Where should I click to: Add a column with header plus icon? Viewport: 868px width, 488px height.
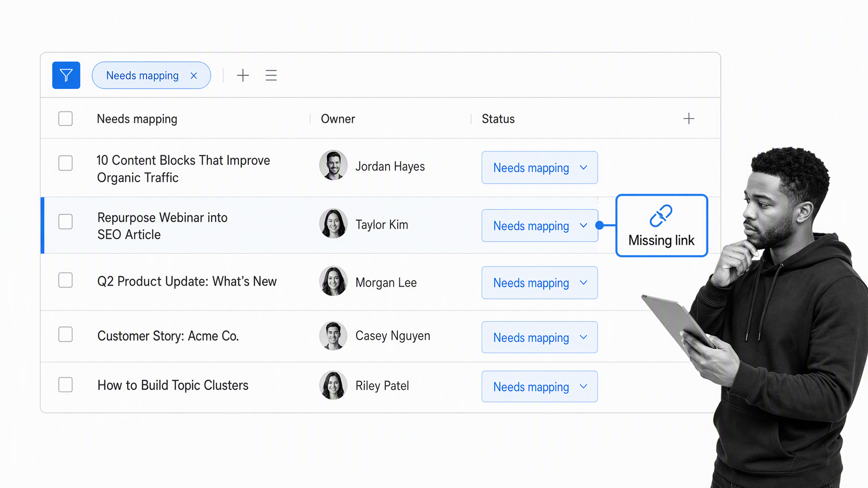[x=689, y=119]
